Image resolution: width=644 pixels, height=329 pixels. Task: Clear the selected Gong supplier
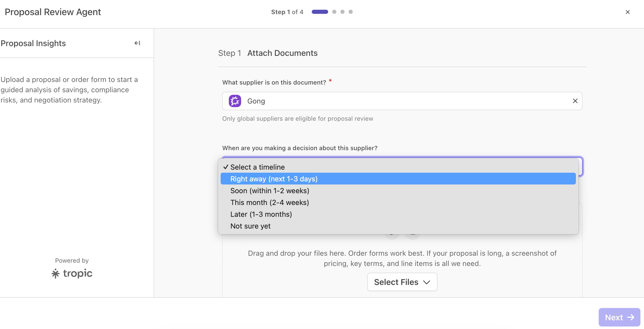pyautogui.click(x=575, y=101)
